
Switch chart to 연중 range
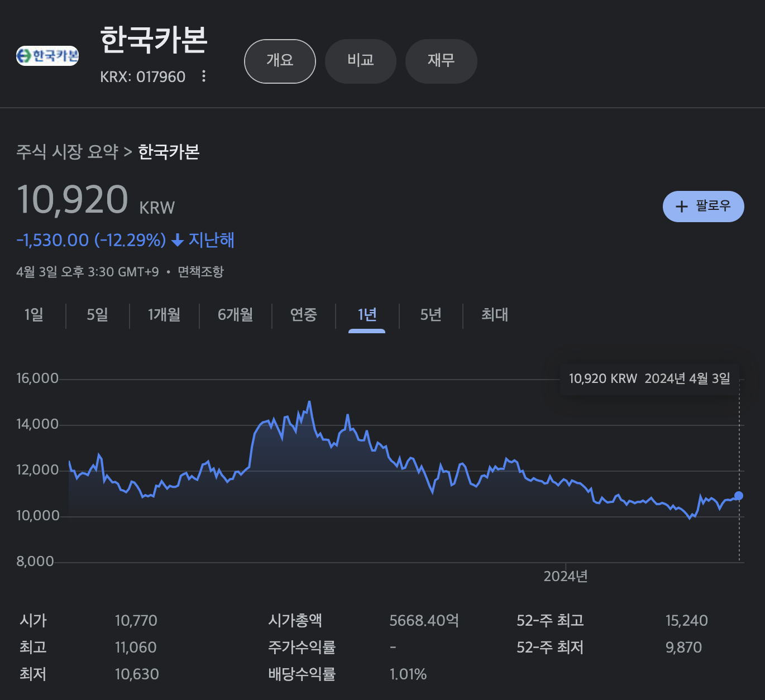coord(303,315)
